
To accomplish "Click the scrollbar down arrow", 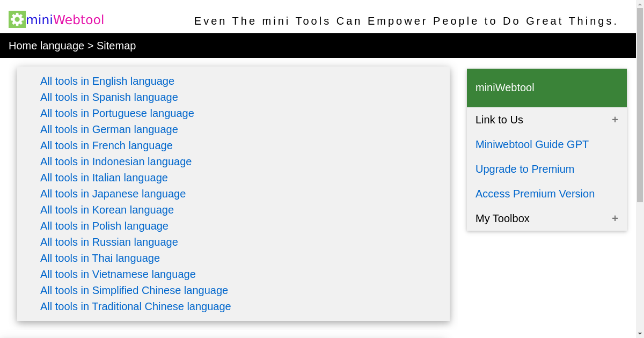I will pyautogui.click(x=640, y=334).
